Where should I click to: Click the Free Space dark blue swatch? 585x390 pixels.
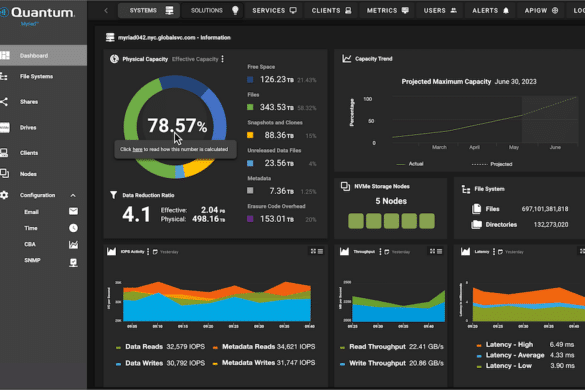(250, 79)
